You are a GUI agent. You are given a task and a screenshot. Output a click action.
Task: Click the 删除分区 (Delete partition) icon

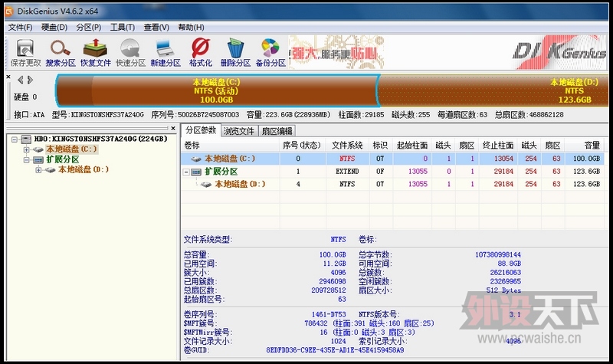[235, 52]
